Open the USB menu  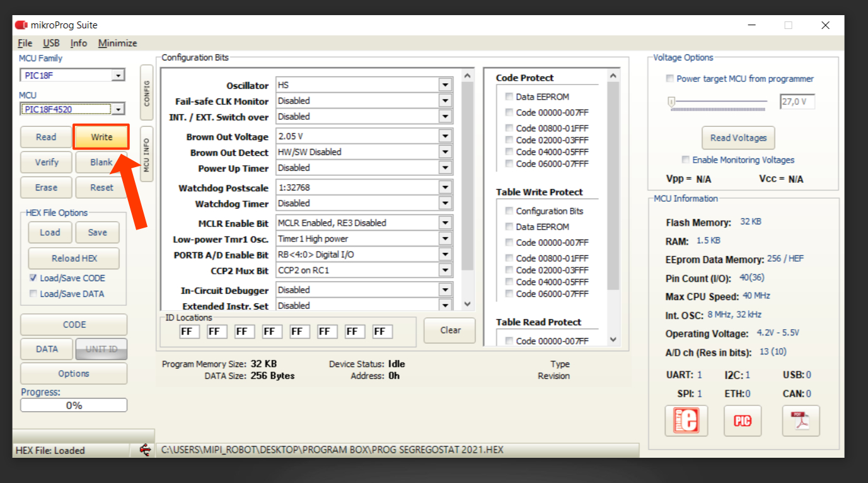coord(51,43)
